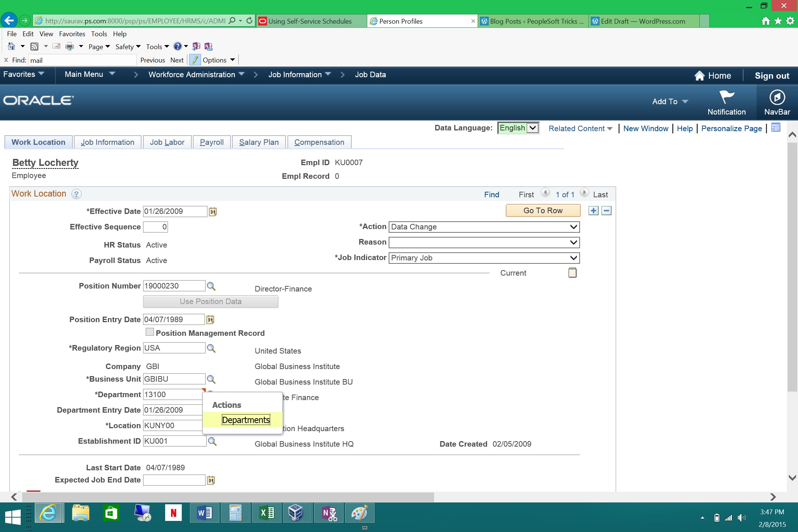Open the empty Reason dropdown
Image resolution: width=798 pixels, height=532 pixels.
(484, 242)
